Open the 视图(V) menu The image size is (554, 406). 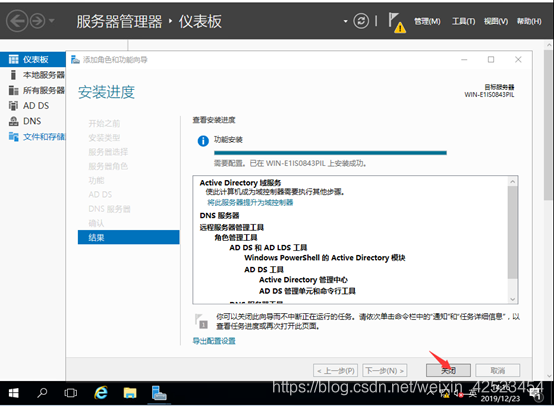(496, 22)
